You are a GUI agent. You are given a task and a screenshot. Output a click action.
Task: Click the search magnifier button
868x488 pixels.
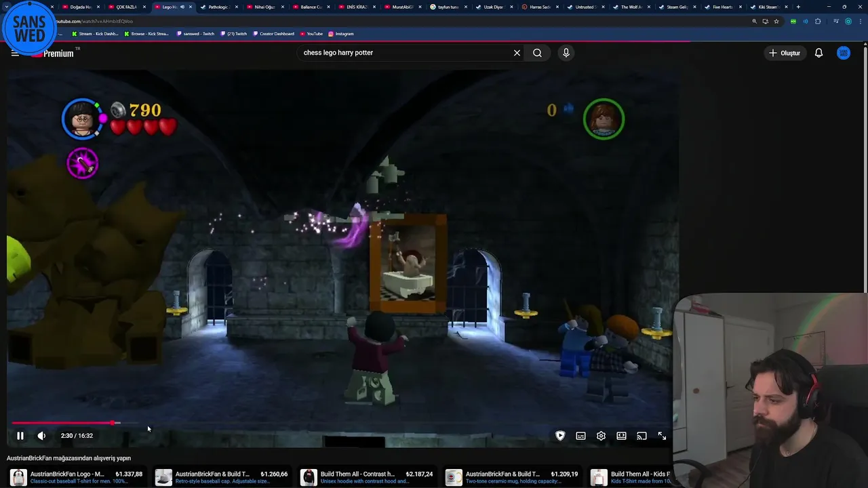click(537, 53)
